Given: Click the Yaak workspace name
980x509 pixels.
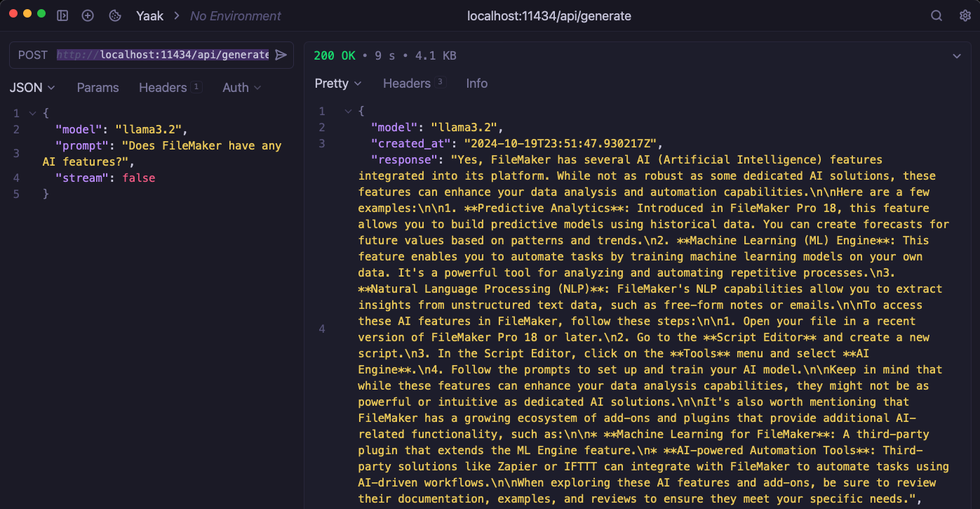Looking at the screenshot, I should tap(149, 15).
